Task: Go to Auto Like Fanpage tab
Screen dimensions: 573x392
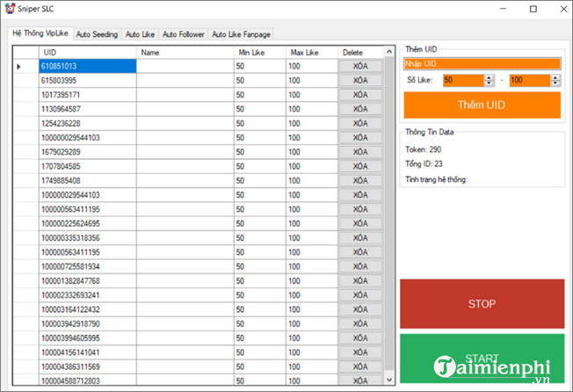Action: (x=241, y=34)
